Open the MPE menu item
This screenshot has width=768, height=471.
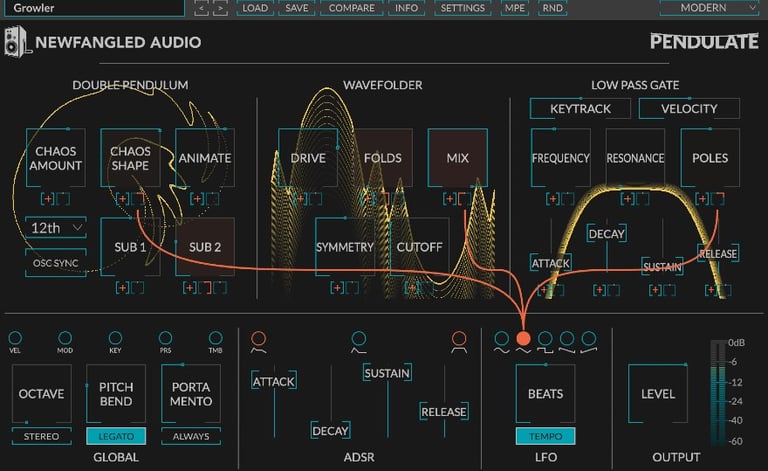pos(515,8)
